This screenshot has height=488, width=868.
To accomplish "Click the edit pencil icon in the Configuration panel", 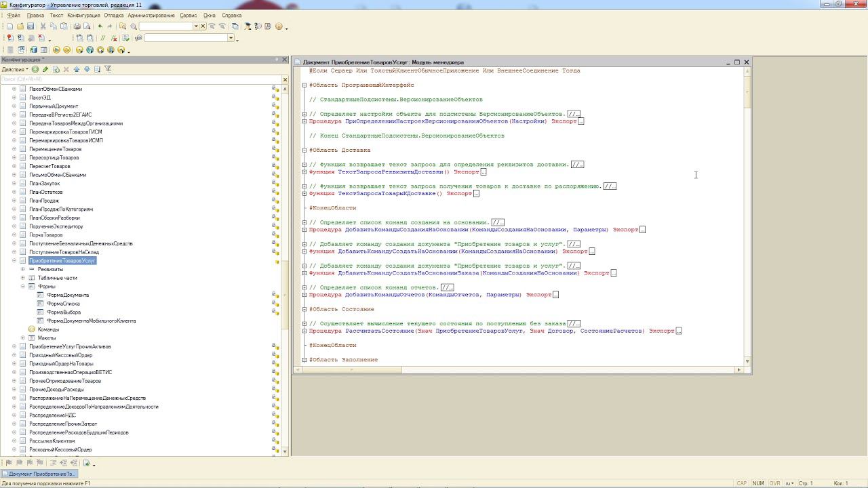I will click(45, 69).
